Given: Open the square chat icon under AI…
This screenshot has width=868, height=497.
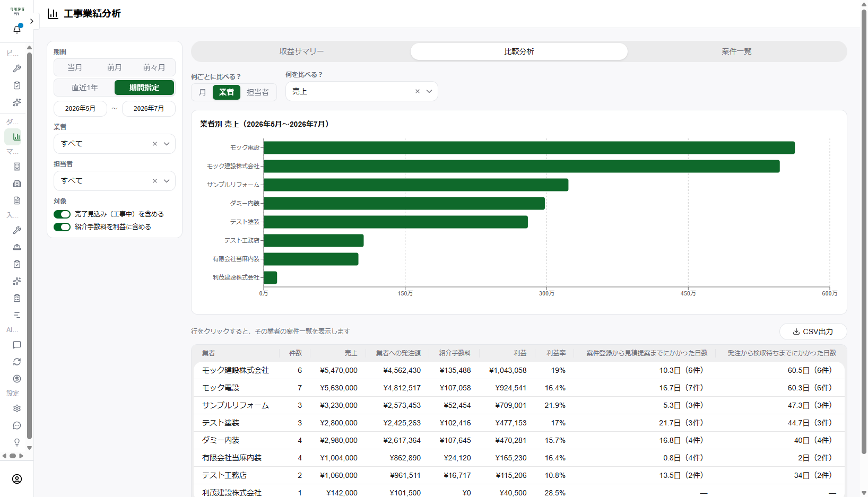Looking at the screenshot, I should coord(17,345).
